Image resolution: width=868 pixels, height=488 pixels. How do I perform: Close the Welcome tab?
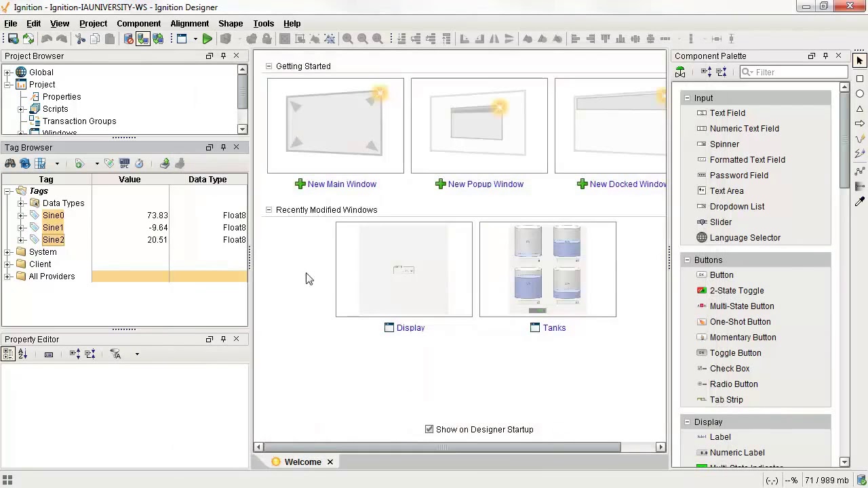click(x=330, y=462)
